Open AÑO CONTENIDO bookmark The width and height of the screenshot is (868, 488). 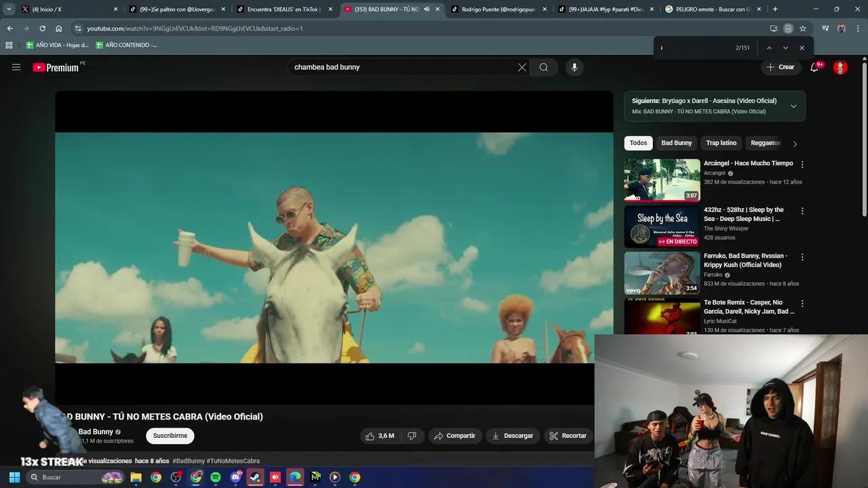[x=126, y=45]
